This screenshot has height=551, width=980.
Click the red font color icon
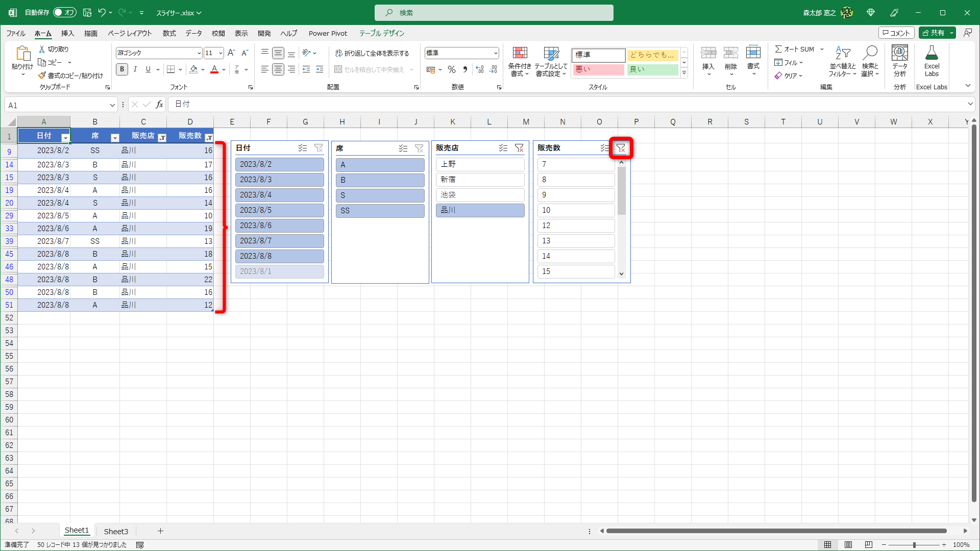tap(214, 69)
